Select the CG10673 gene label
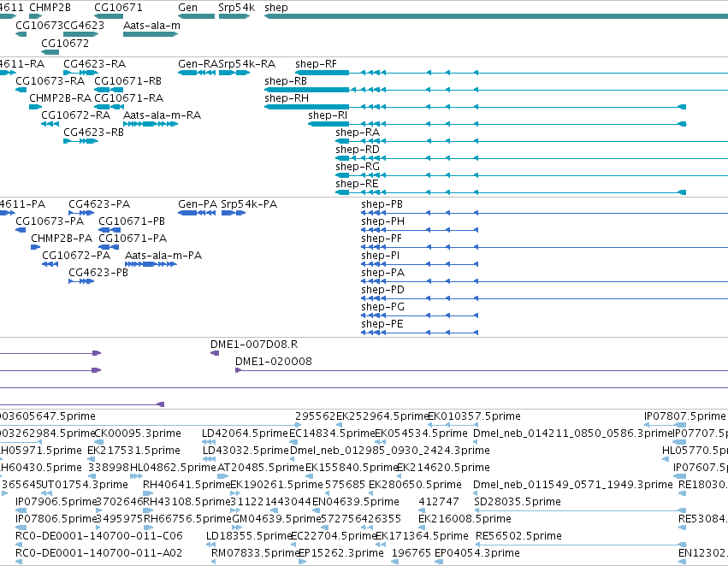 point(39,25)
